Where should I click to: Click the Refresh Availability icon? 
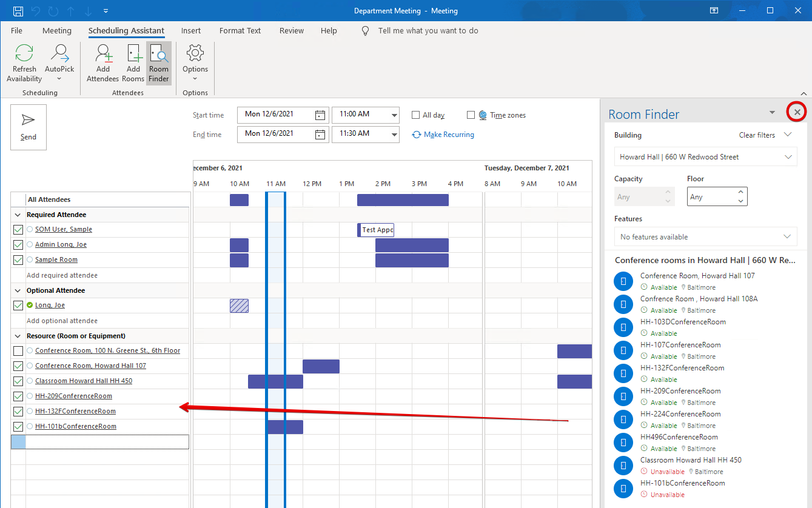24,55
